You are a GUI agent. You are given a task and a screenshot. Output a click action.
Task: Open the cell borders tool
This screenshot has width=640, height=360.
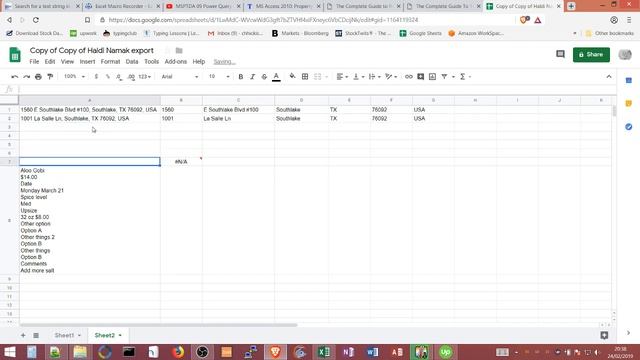(x=305, y=77)
